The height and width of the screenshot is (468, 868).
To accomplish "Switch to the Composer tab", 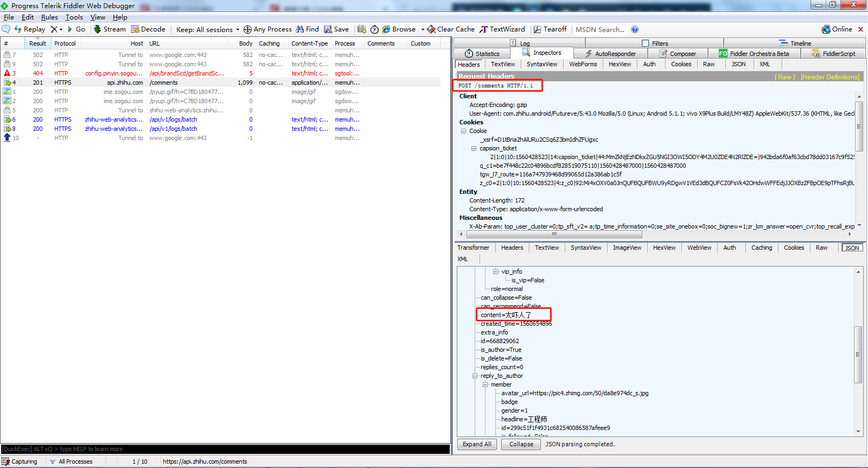I will (678, 54).
